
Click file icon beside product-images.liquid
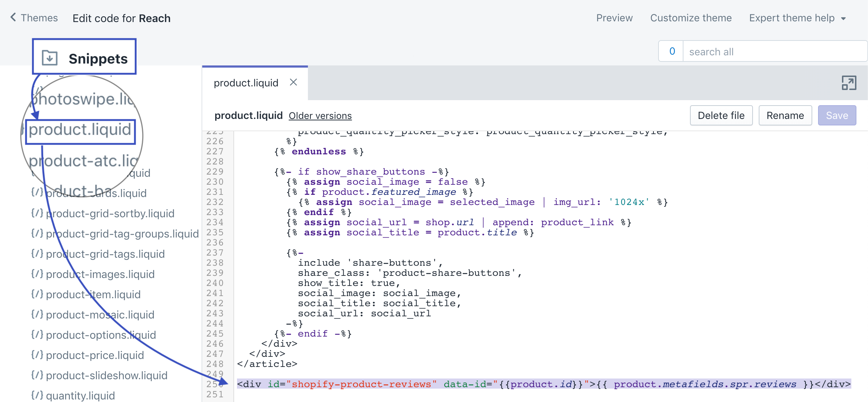coord(37,274)
